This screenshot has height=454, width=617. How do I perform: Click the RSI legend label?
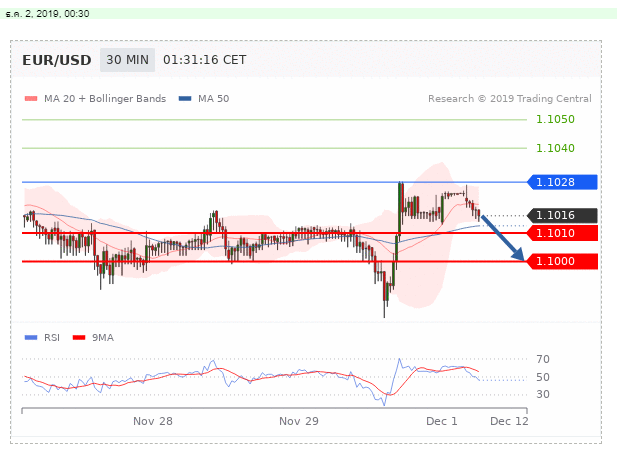(52, 338)
